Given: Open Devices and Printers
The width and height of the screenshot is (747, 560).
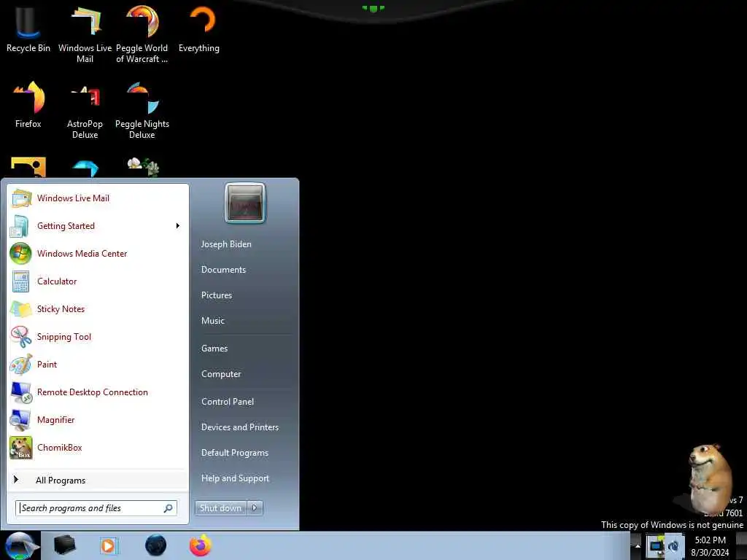Looking at the screenshot, I should point(240,427).
